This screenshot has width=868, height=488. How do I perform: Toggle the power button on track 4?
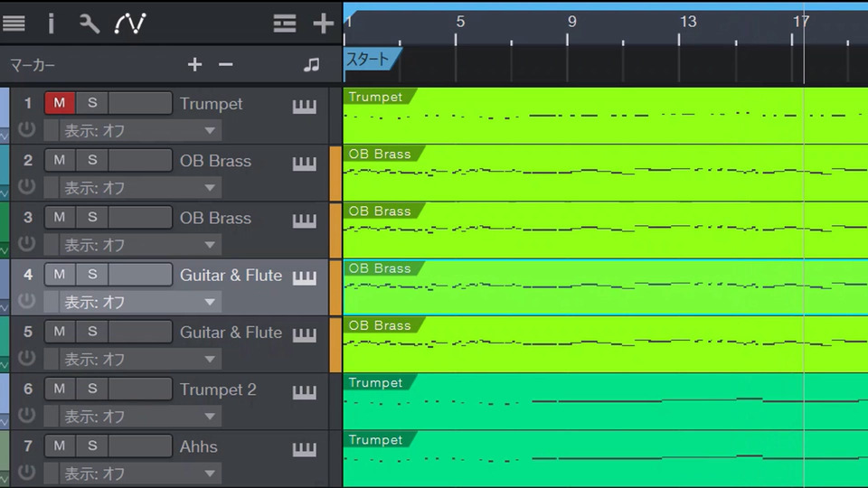click(26, 300)
